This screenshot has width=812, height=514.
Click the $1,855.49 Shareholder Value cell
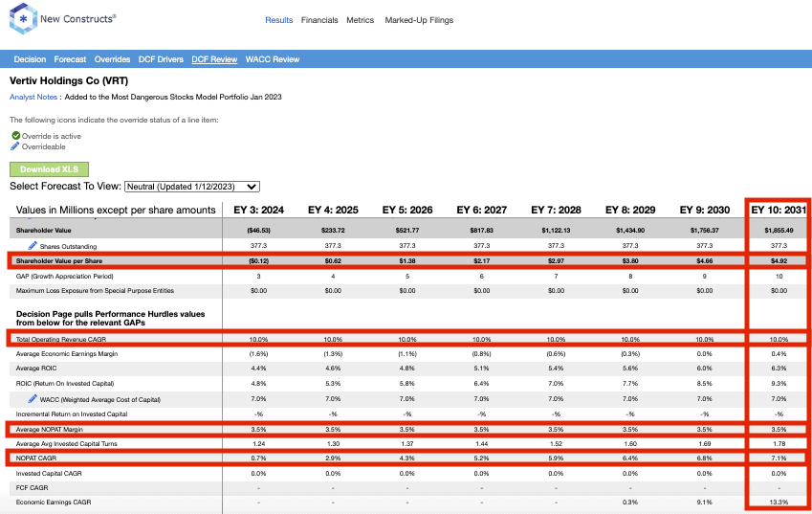[x=779, y=230]
